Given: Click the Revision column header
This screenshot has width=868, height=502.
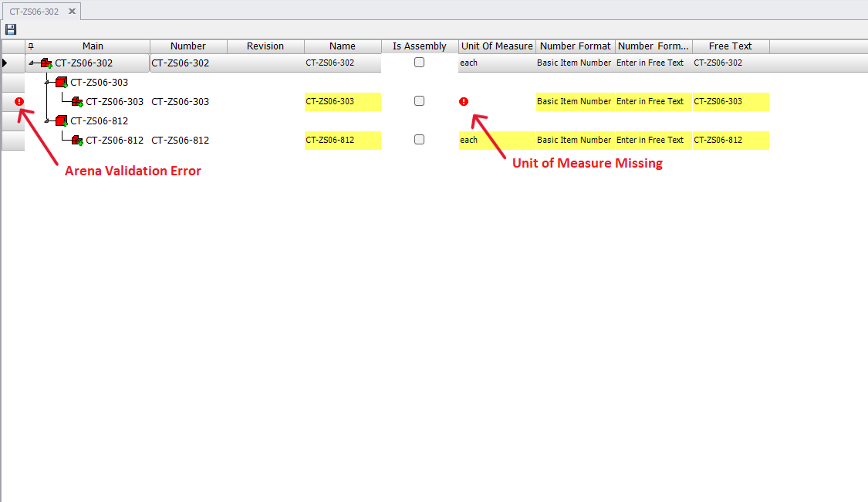Looking at the screenshot, I should 265,46.
